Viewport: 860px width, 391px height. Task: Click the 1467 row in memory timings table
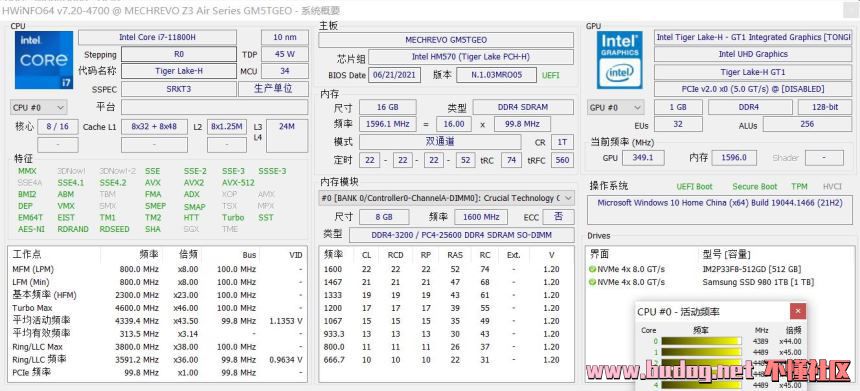(x=445, y=282)
